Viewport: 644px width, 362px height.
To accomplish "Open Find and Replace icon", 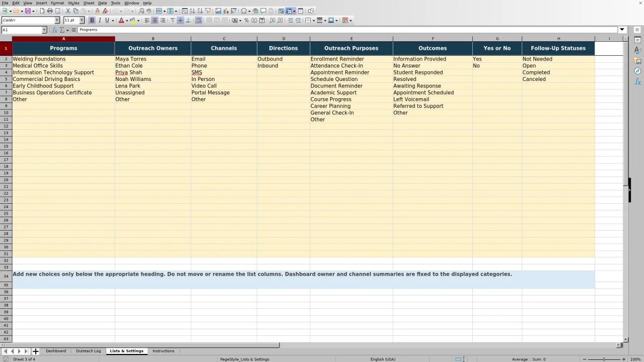I will pos(141,11).
